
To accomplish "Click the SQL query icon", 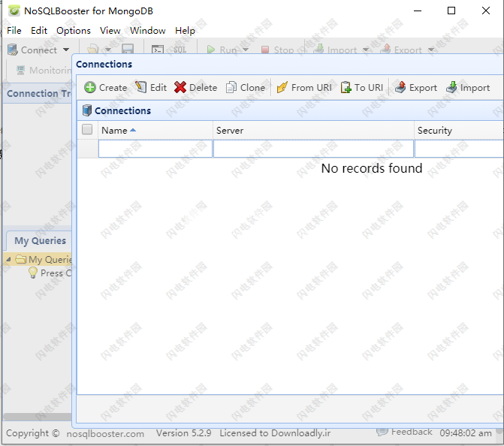I will 180,50.
